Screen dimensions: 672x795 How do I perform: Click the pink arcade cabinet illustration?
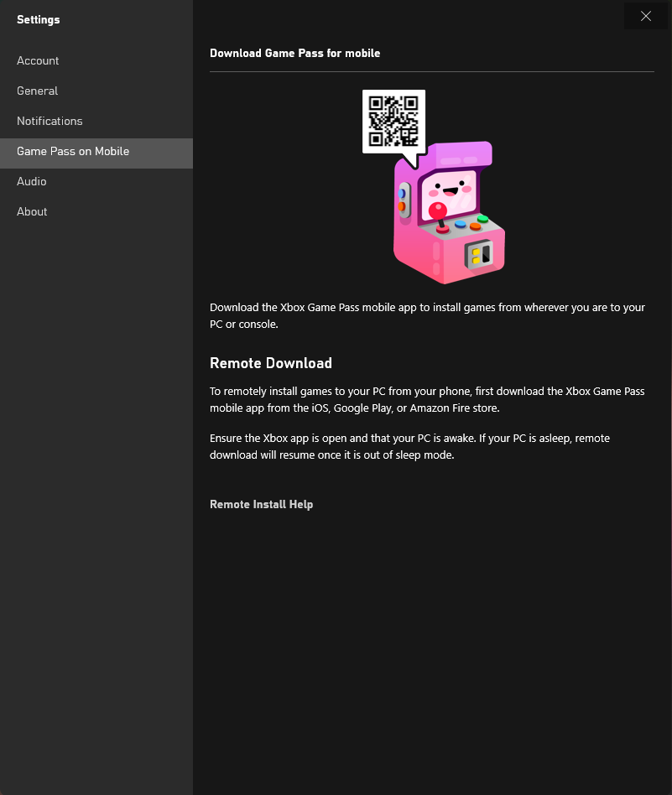coord(449,213)
